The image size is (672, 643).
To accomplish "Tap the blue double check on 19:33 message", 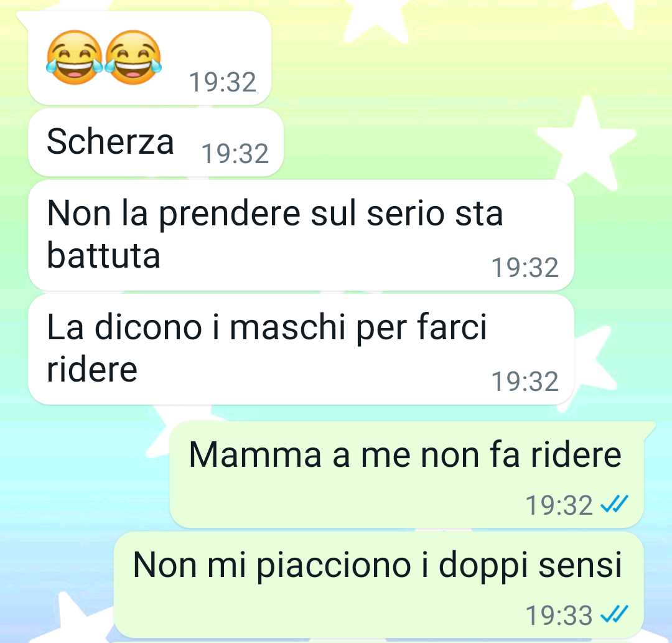I will click(x=614, y=614).
